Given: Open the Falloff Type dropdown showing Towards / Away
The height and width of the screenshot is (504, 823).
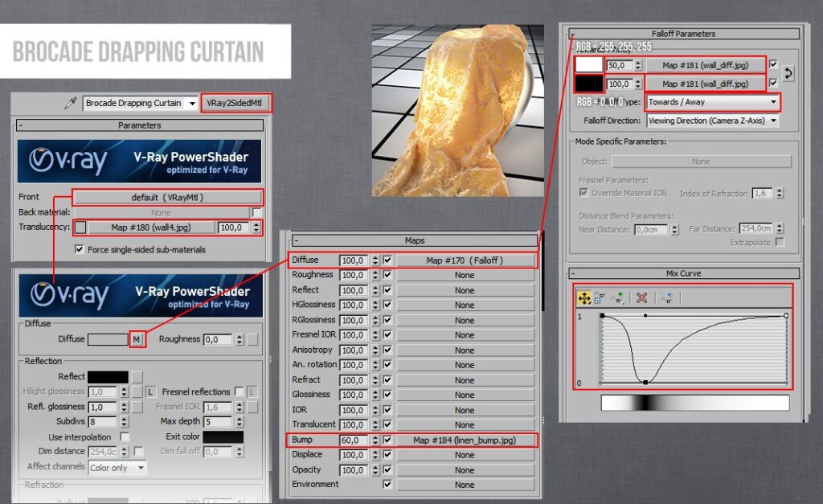Looking at the screenshot, I should click(x=713, y=103).
